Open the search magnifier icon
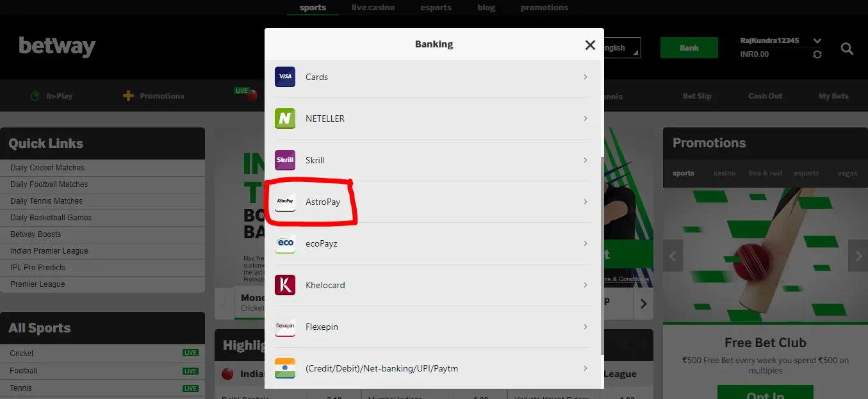The height and width of the screenshot is (399, 868). pyautogui.click(x=847, y=49)
